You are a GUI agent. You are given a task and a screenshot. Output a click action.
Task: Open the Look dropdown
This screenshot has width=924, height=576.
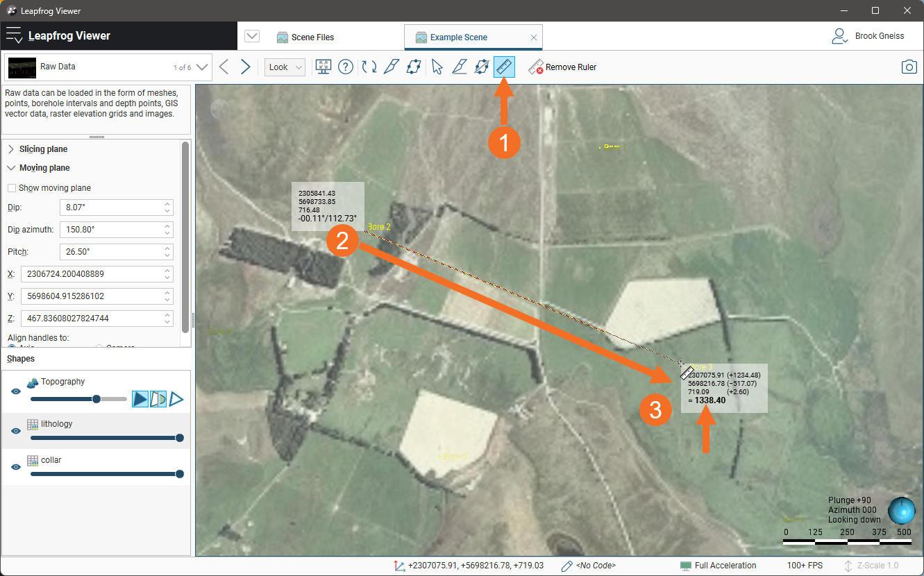tap(285, 67)
